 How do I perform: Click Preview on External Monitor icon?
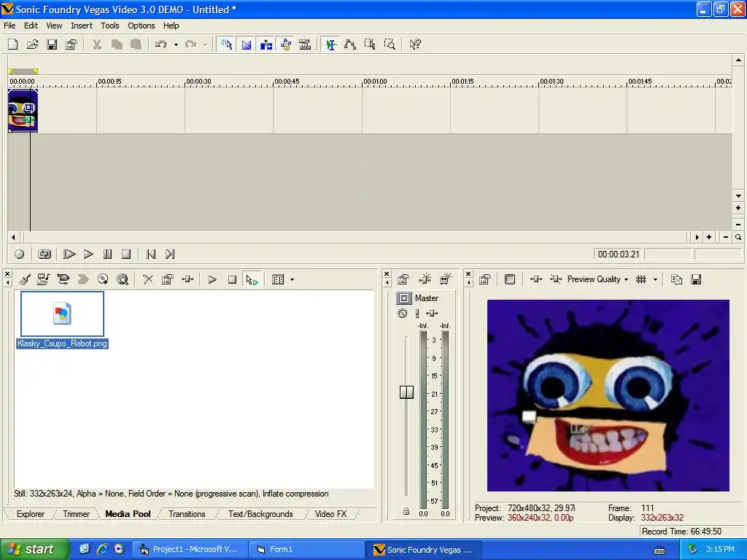click(x=510, y=279)
